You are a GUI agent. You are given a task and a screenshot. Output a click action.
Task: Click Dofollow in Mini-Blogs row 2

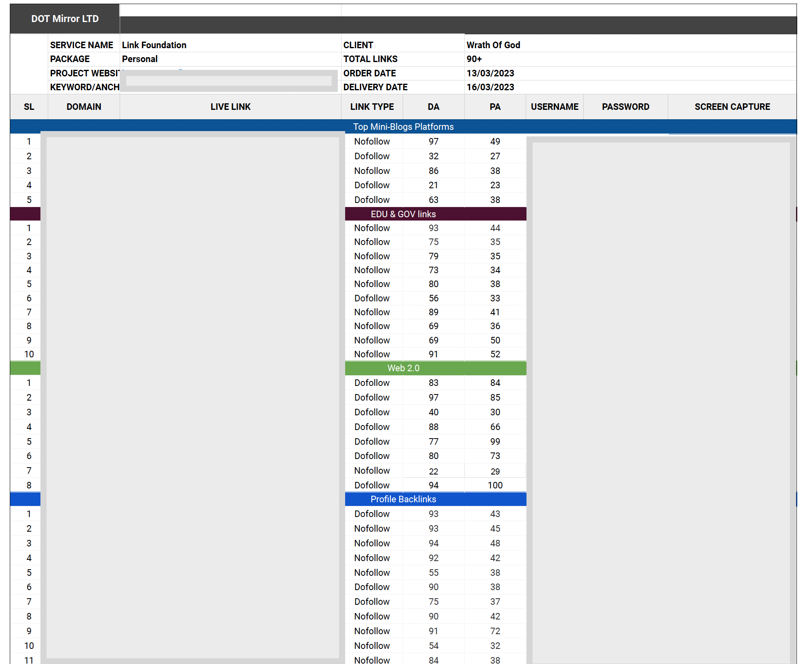(x=372, y=156)
